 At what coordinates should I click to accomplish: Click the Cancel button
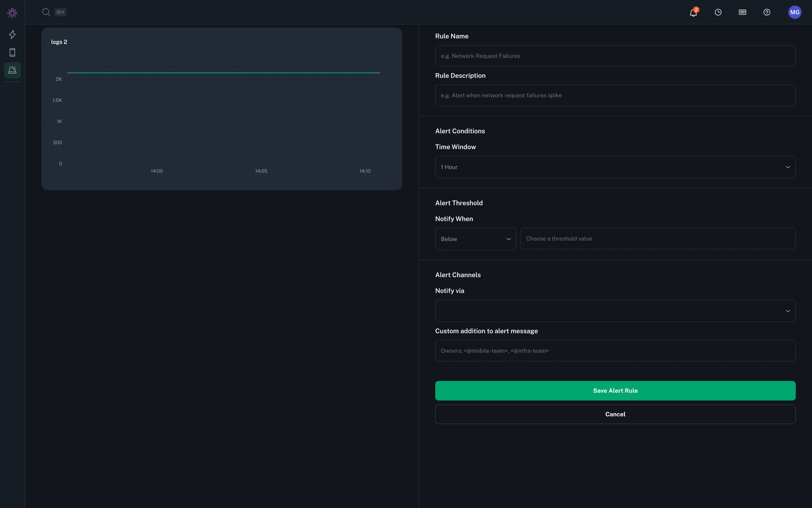point(615,414)
